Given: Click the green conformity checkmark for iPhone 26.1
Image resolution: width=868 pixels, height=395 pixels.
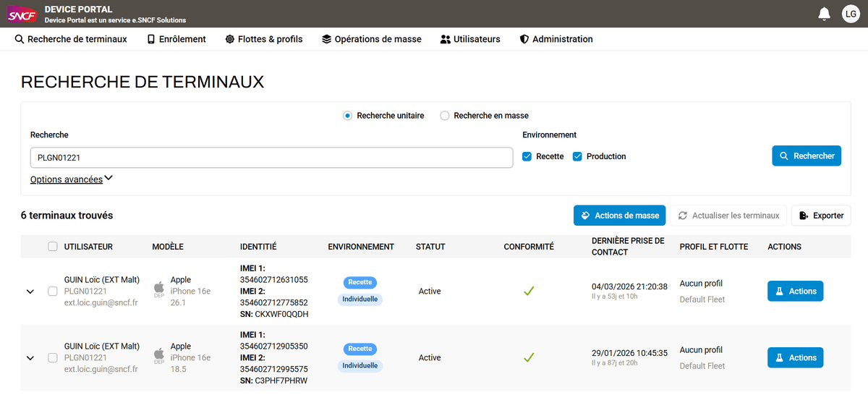Looking at the screenshot, I should coord(529,291).
